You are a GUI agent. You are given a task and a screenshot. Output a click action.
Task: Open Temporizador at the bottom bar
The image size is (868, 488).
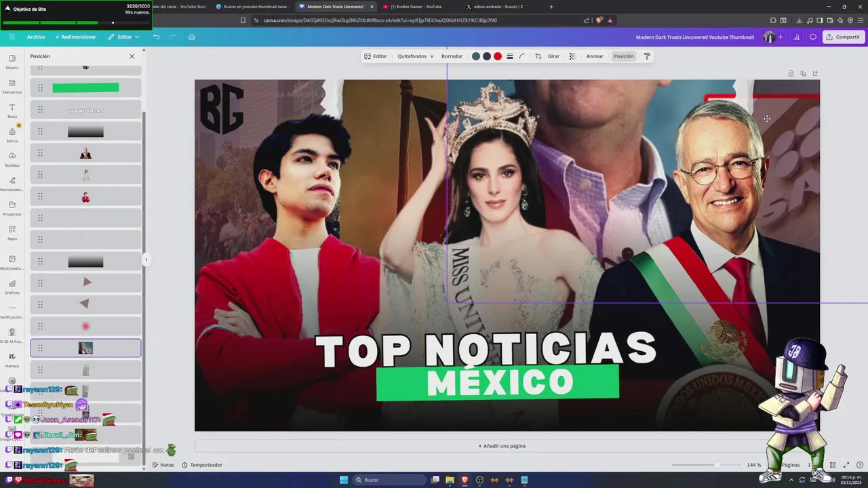pyautogui.click(x=202, y=465)
